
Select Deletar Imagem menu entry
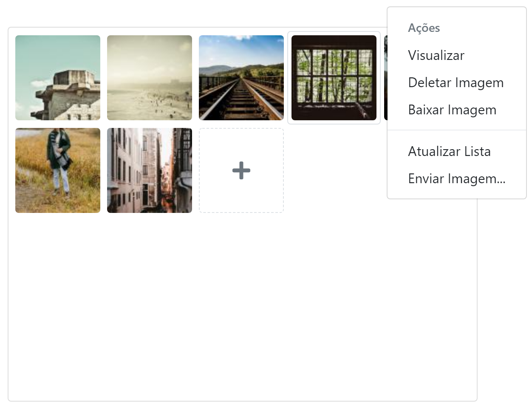pos(456,82)
